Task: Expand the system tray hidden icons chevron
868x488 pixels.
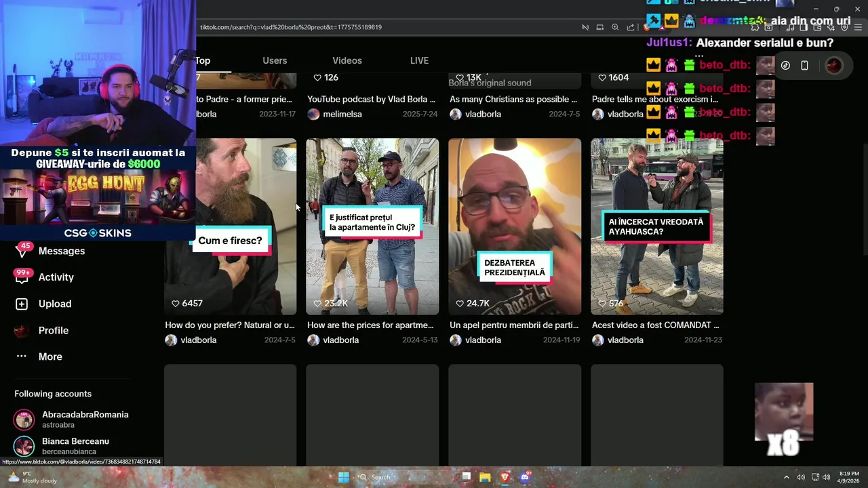Action: click(x=786, y=477)
